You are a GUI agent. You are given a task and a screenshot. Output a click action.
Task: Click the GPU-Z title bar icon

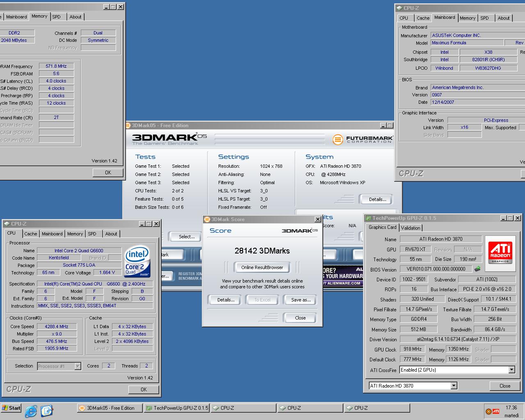pos(368,218)
